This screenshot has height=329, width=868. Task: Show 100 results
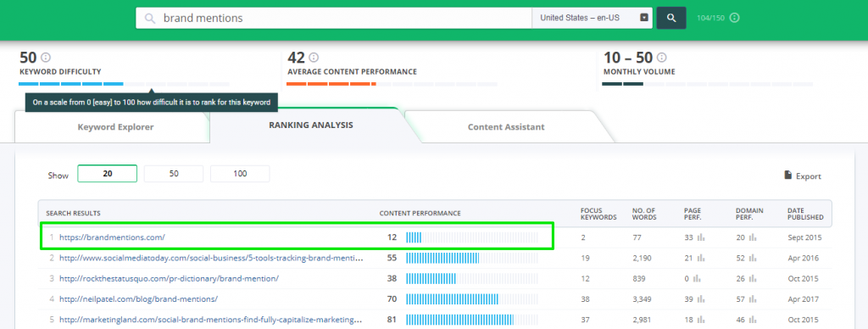pos(240,174)
